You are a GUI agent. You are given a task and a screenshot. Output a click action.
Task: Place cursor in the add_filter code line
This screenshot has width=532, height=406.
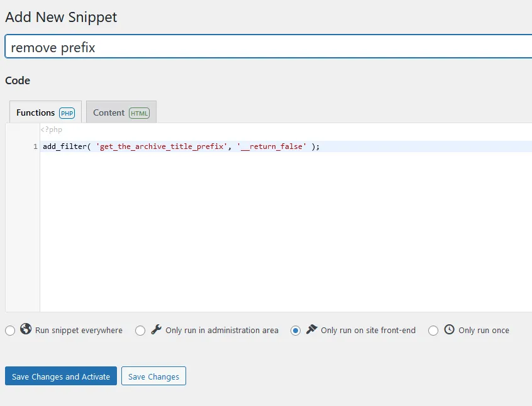pos(181,146)
